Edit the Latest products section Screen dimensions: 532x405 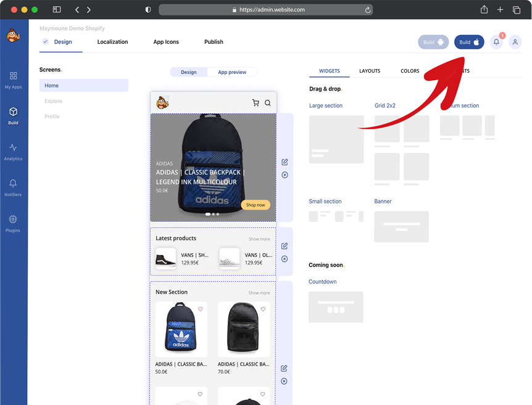(285, 246)
